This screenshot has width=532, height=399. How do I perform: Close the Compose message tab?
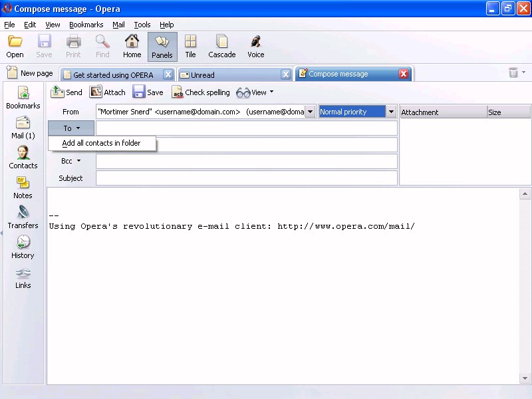[404, 74]
